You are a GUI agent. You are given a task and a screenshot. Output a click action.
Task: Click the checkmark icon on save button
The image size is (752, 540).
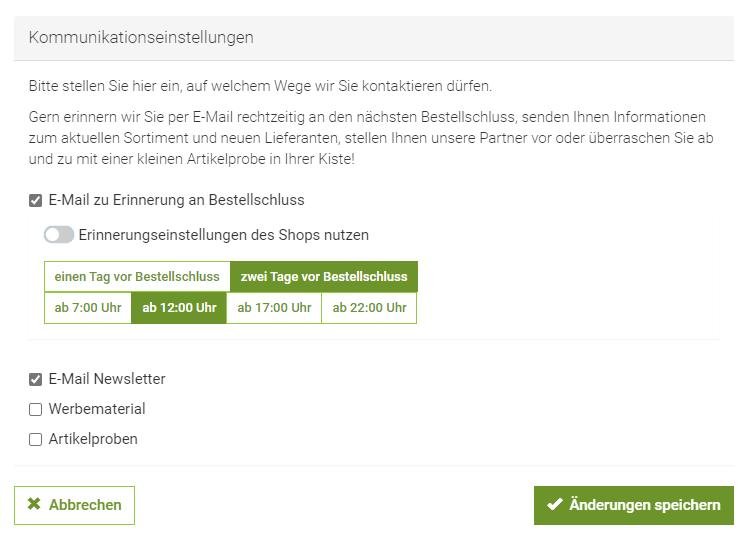coord(554,505)
